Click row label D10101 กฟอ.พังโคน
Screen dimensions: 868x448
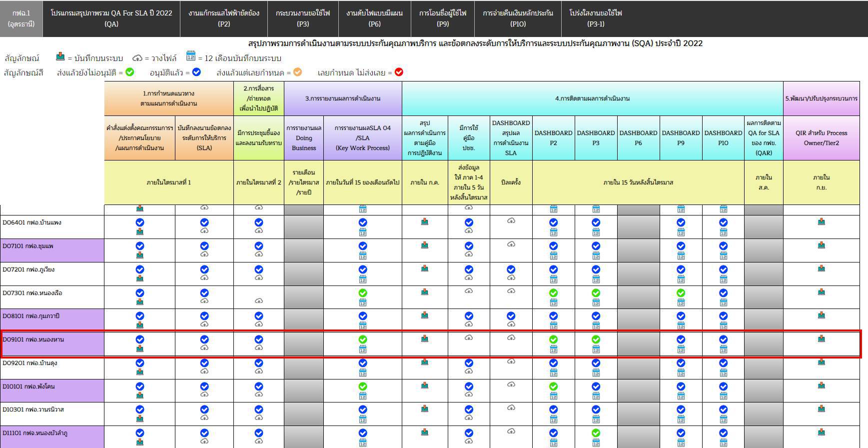(x=29, y=386)
